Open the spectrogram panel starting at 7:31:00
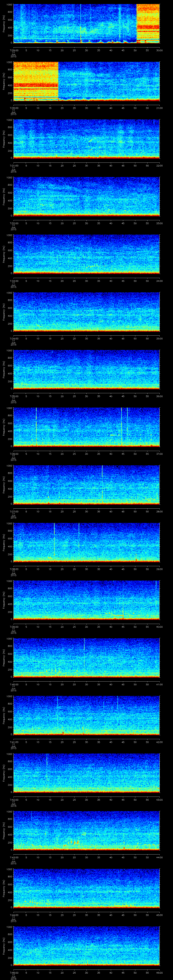This screenshot has height=980, width=173. tap(86, 139)
